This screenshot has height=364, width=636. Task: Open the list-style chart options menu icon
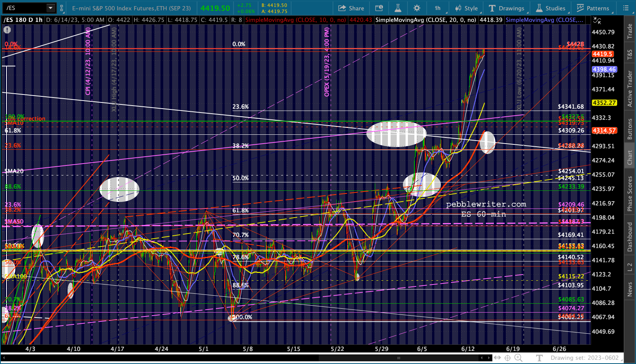pos(626,8)
